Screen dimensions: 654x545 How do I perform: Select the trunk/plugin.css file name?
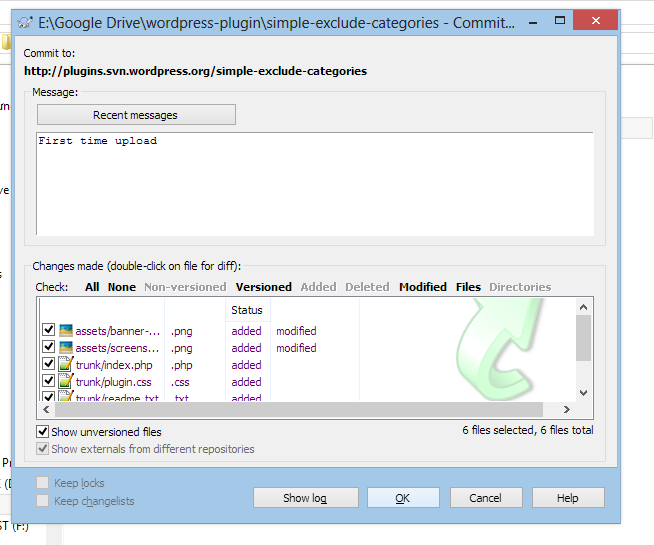click(x=113, y=382)
